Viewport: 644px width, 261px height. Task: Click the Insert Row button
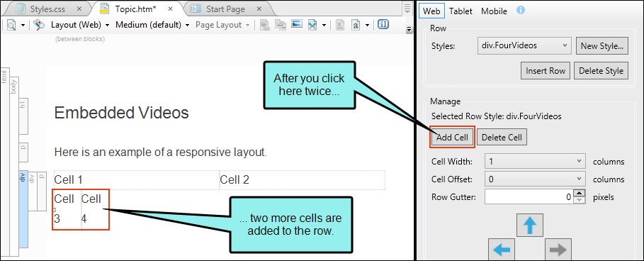546,71
